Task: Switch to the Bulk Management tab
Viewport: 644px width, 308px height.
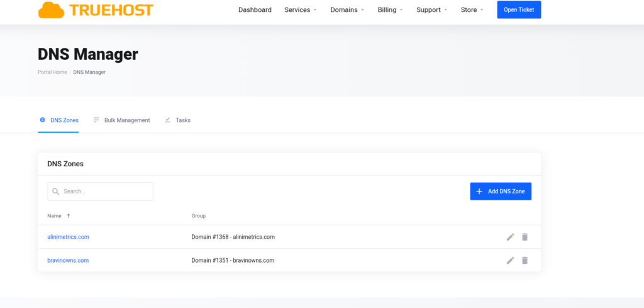Action: point(122,120)
